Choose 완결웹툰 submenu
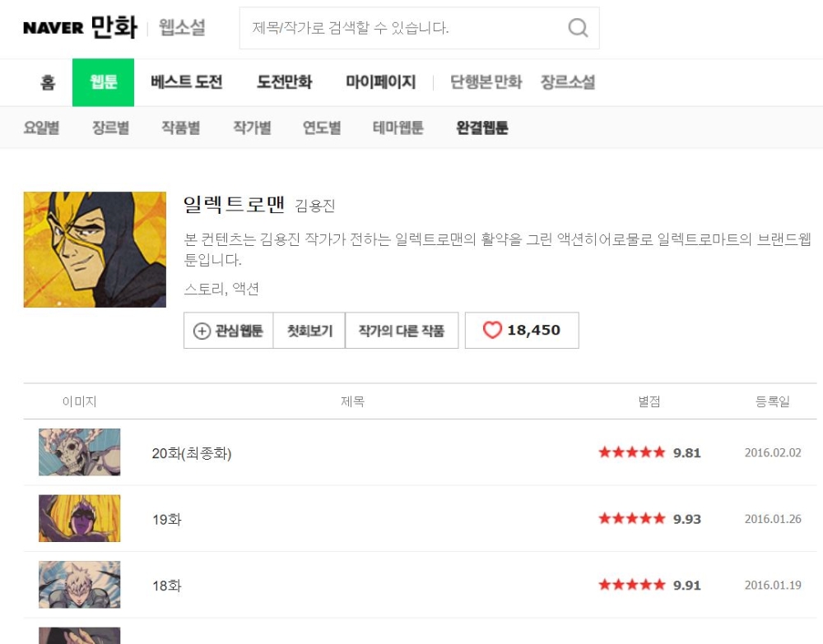 (481, 127)
